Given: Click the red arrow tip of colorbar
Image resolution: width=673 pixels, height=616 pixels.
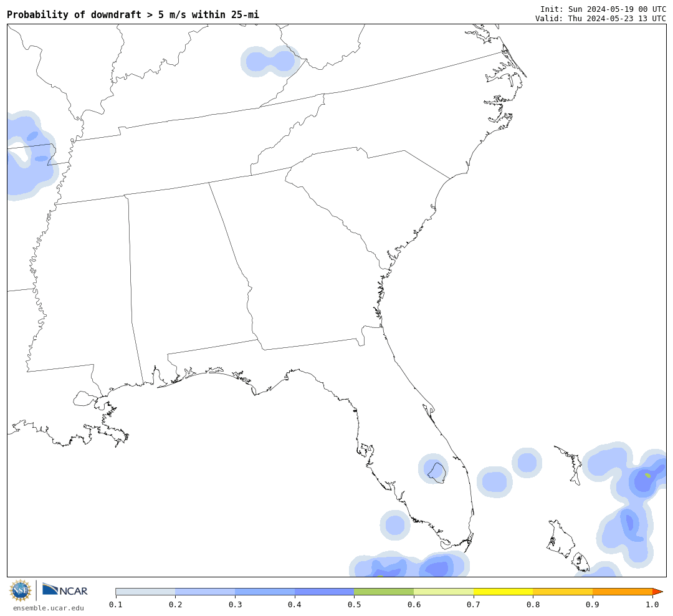Looking at the screenshot, I should 657,592.
